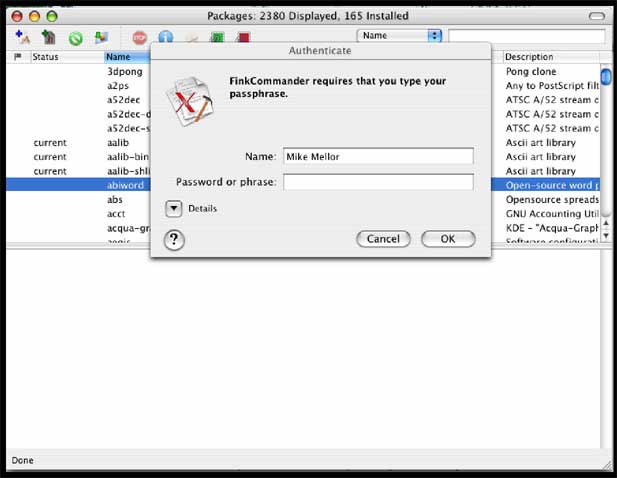This screenshot has width=617, height=478.
Task: Click the Cancel button
Action: (383, 239)
